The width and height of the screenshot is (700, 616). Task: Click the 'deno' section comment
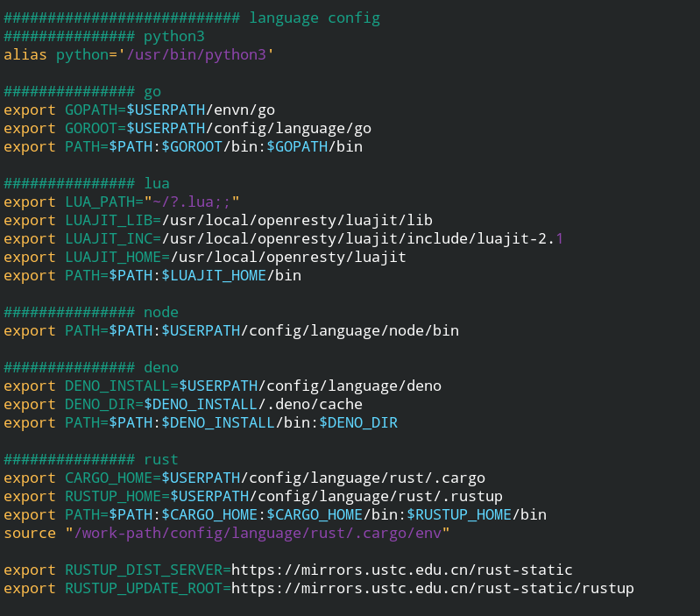point(91,368)
